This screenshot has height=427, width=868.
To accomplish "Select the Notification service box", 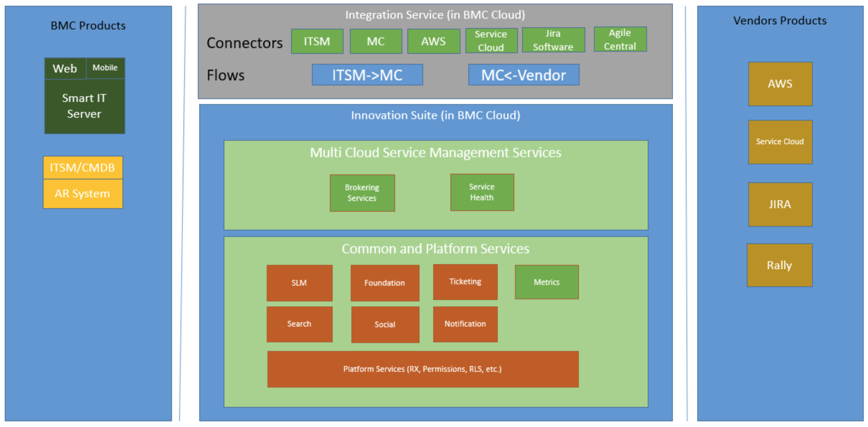I will (465, 324).
